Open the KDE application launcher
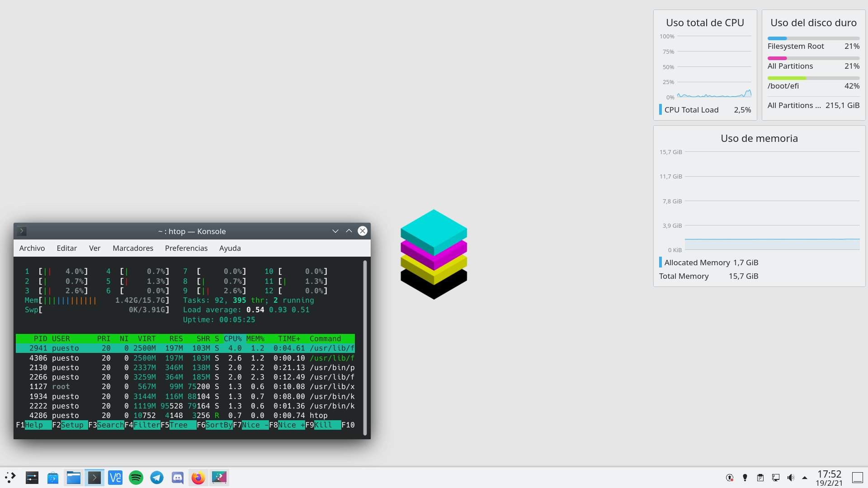 tap(10, 478)
